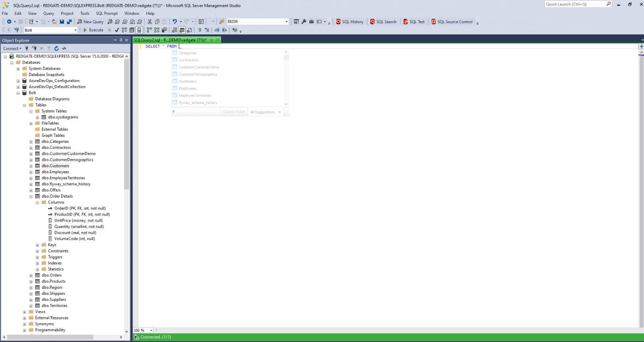Click Object Explorer activity monitor icon
The width and height of the screenshot is (644, 342).
[x=64, y=48]
